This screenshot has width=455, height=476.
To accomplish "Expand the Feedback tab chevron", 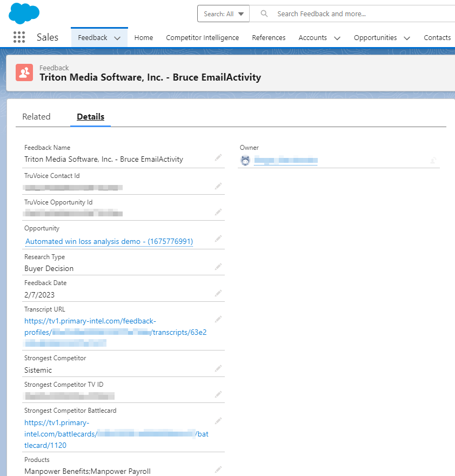I will point(117,38).
